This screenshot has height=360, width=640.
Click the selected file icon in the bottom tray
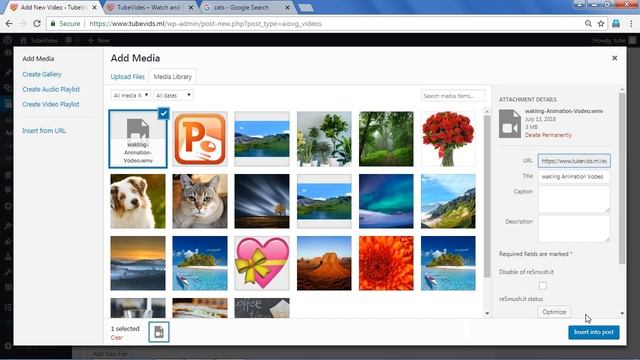pyautogui.click(x=159, y=332)
